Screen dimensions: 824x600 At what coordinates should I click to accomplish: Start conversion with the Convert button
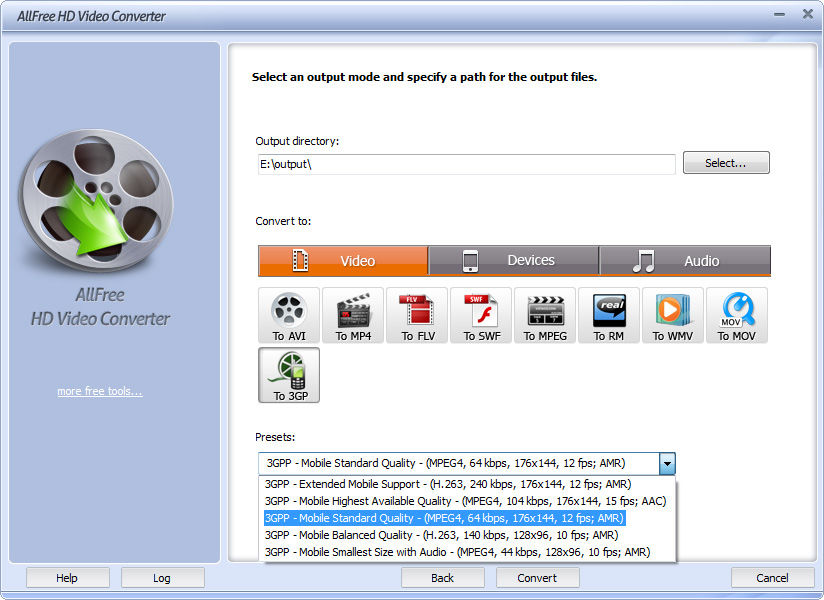click(x=538, y=578)
